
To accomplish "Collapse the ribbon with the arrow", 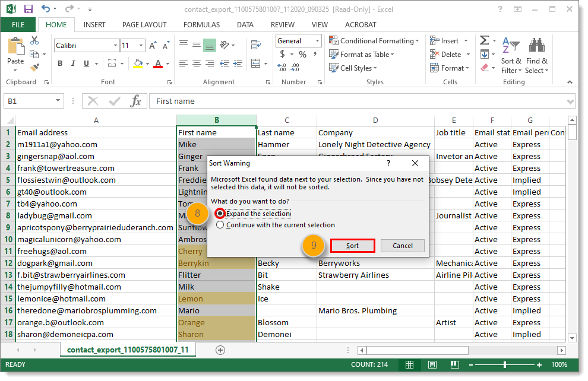I will point(570,82).
